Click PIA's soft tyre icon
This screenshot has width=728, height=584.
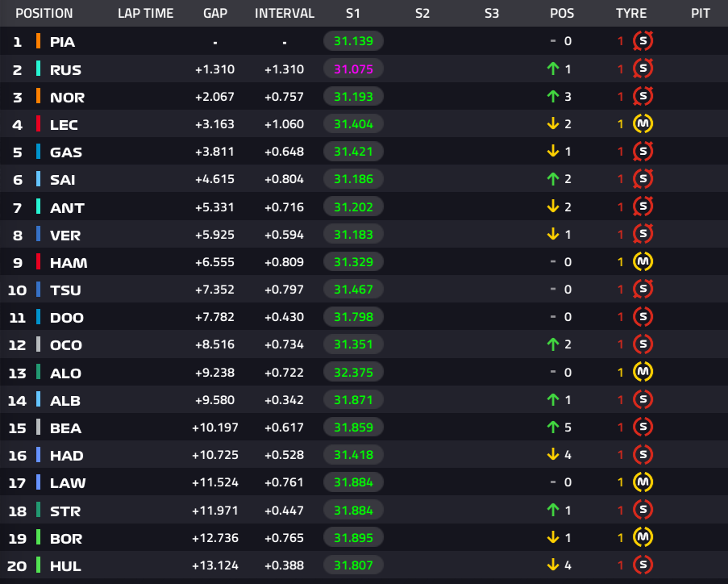coord(643,41)
